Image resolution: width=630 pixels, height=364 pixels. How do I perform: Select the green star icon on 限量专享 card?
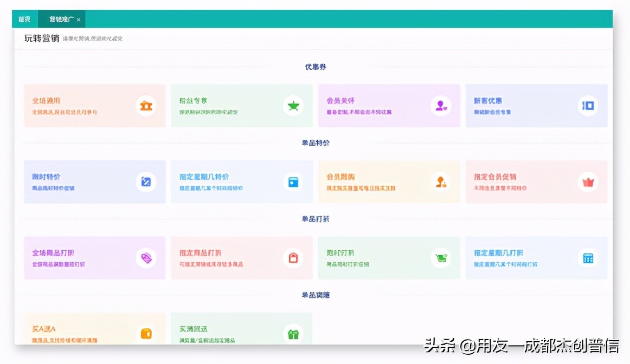click(x=293, y=106)
